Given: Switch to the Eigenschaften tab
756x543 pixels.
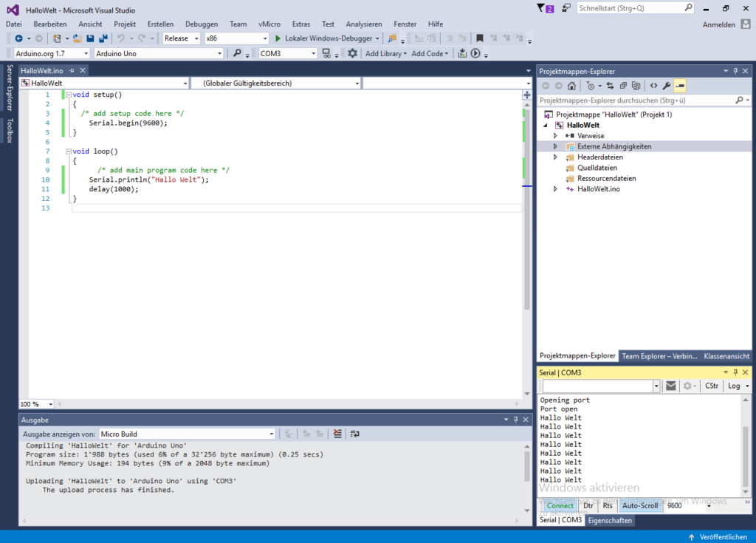Looking at the screenshot, I should pyautogui.click(x=610, y=520).
